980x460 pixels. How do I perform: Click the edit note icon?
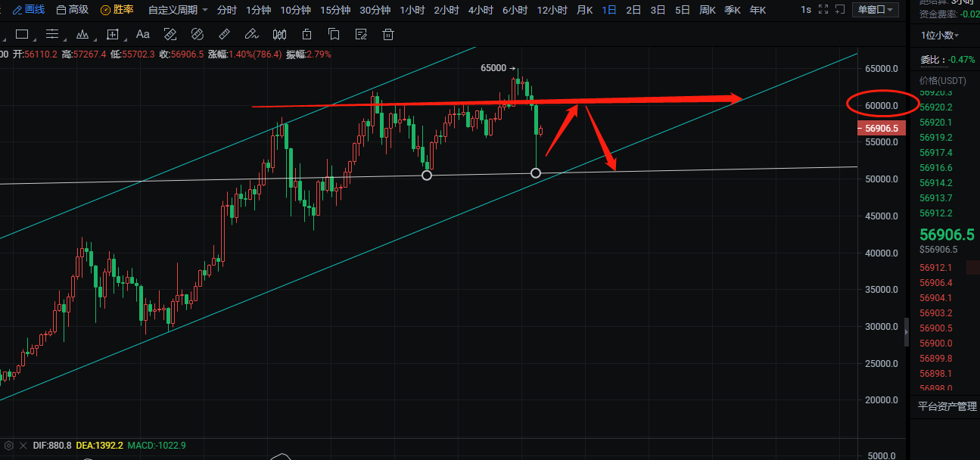point(361,34)
